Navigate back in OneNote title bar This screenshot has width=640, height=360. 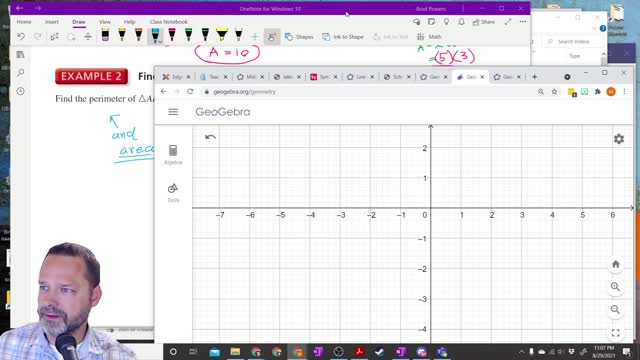(19, 8)
